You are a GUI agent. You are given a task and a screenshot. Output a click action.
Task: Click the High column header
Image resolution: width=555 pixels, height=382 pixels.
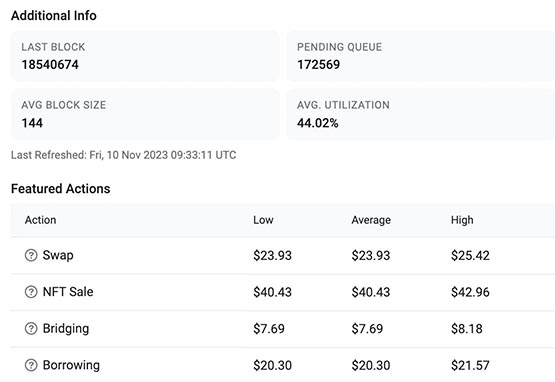pos(462,220)
